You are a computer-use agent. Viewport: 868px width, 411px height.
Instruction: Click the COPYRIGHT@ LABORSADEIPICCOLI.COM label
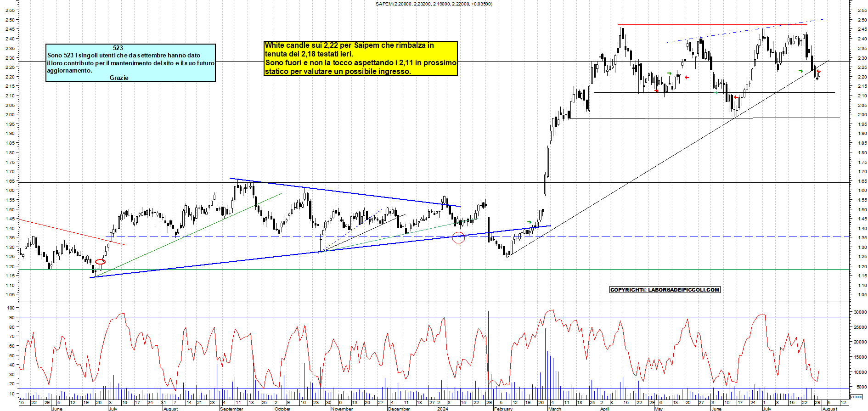(665, 290)
